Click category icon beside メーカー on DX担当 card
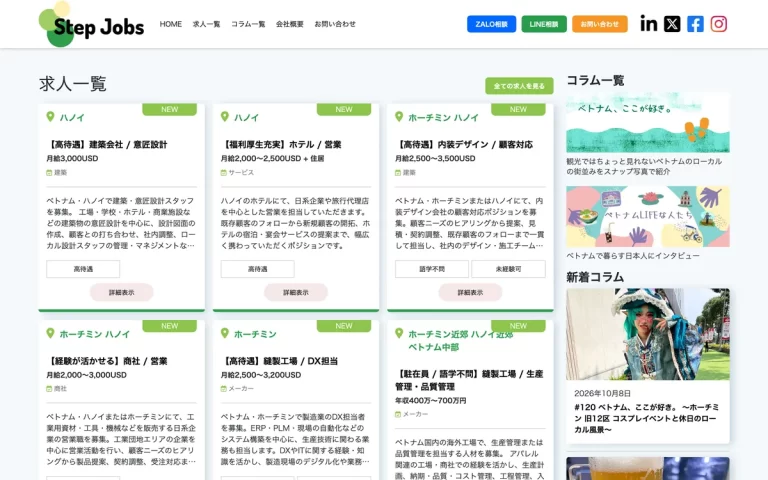The width and height of the screenshot is (768, 480). click(223, 388)
